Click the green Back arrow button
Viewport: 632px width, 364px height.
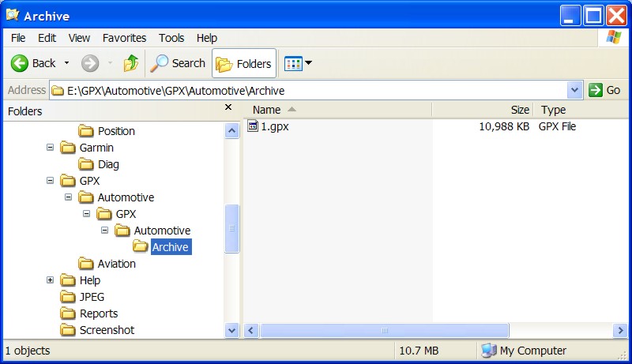coord(19,63)
